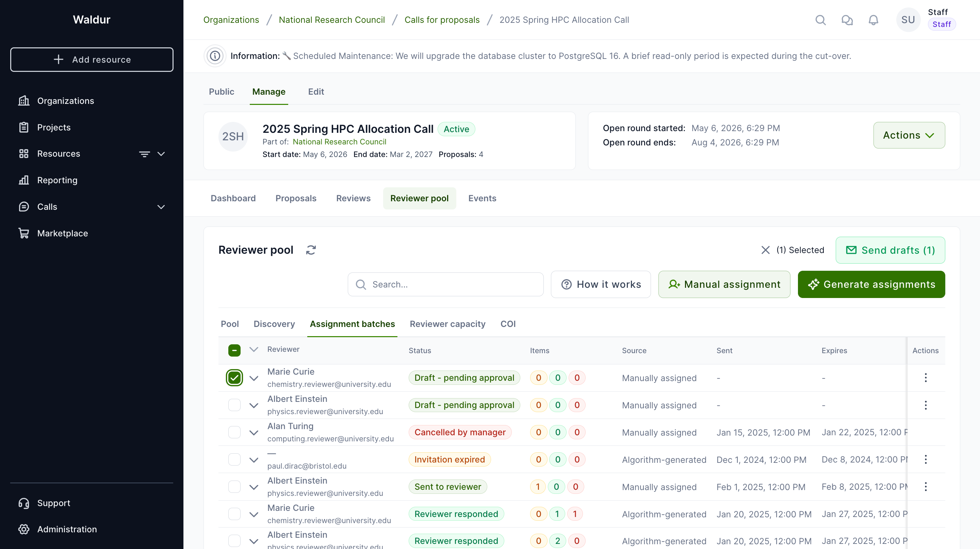
Task: Switch to the Reviewer capacity sub-tab
Action: 447,324
